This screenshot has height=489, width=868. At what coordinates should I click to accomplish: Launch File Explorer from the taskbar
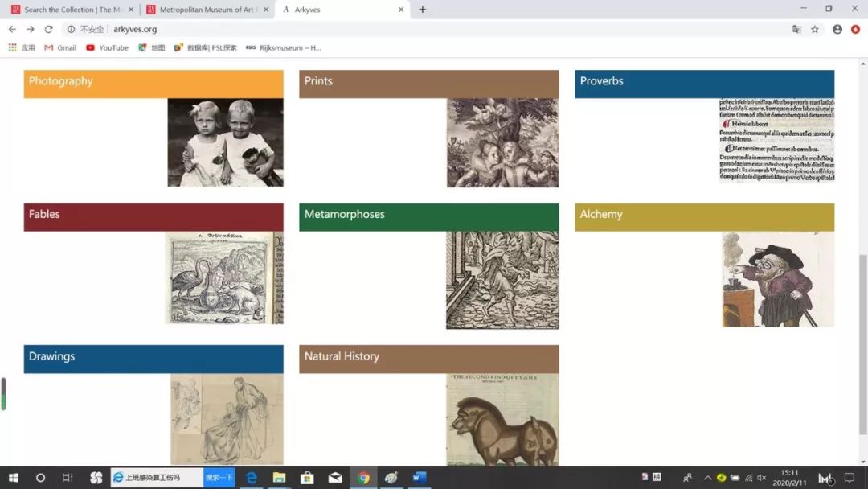pyautogui.click(x=279, y=478)
